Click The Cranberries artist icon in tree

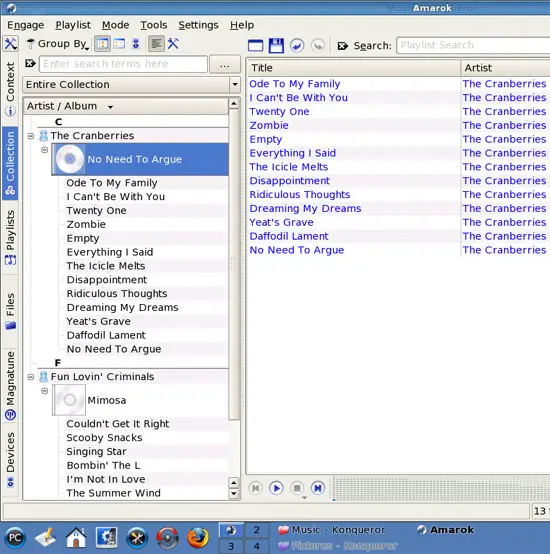(x=43, y=136)
